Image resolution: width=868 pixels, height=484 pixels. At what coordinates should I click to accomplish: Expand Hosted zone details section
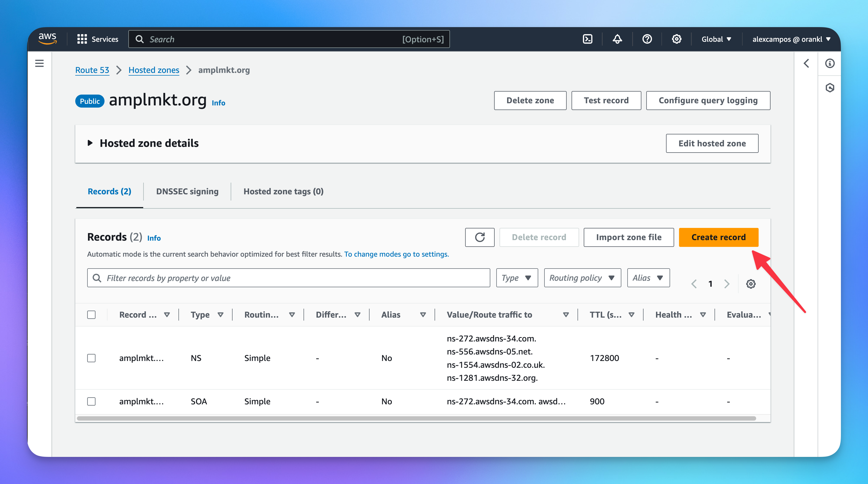90,143
